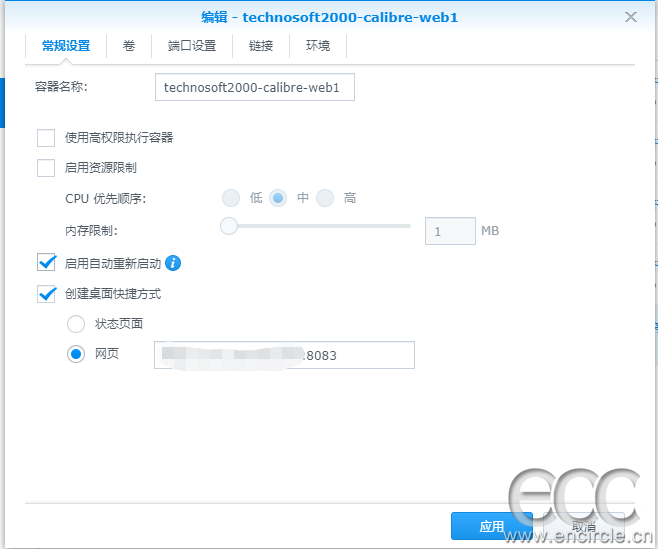Set CPU priority to 低
This screenshot has width=658, height=549.
click(x=231, y=198)
